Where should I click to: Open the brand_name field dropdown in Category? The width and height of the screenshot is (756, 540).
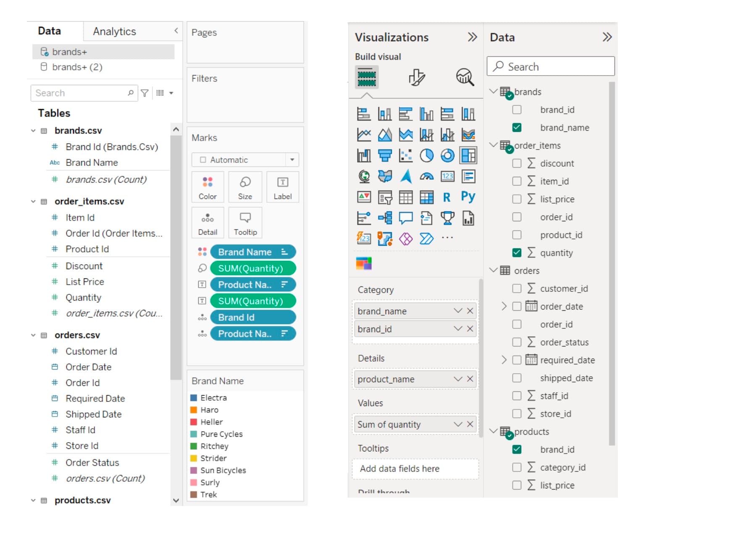[458, 311]
